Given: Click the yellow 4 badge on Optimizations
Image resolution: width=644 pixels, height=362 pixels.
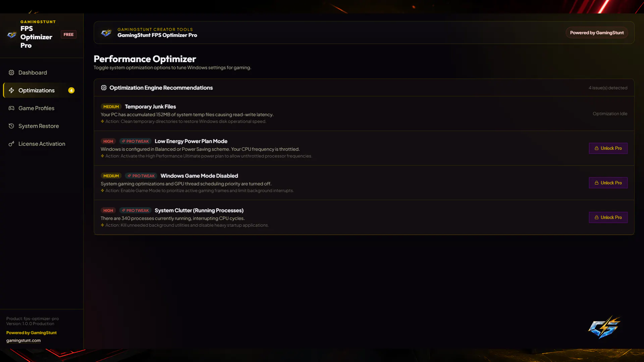Looking at the screenshot, I should (71, 90).
